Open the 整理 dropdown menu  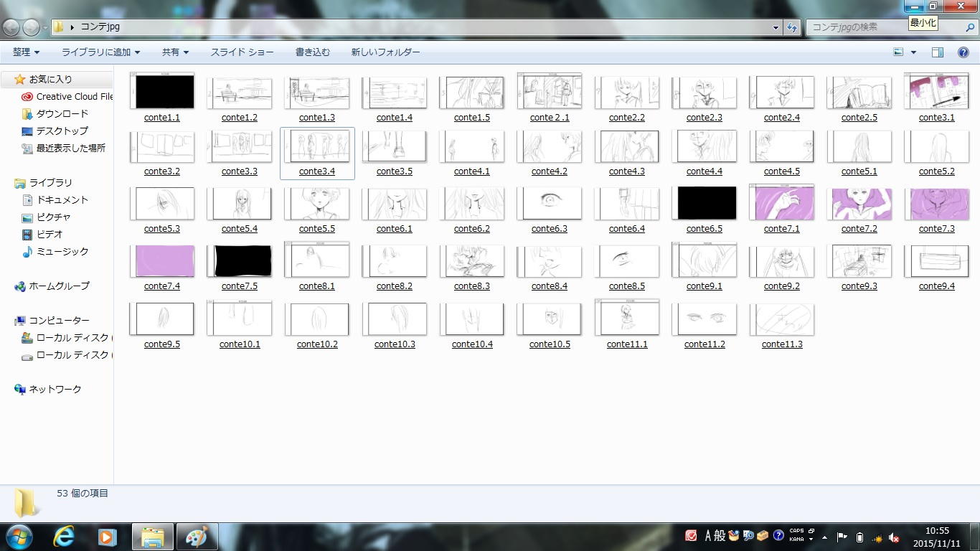(x=27, y=52)
